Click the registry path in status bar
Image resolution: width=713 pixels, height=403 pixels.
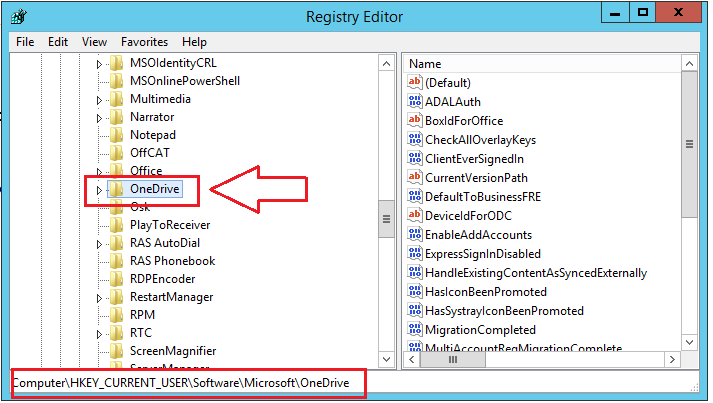pos(181,383)
